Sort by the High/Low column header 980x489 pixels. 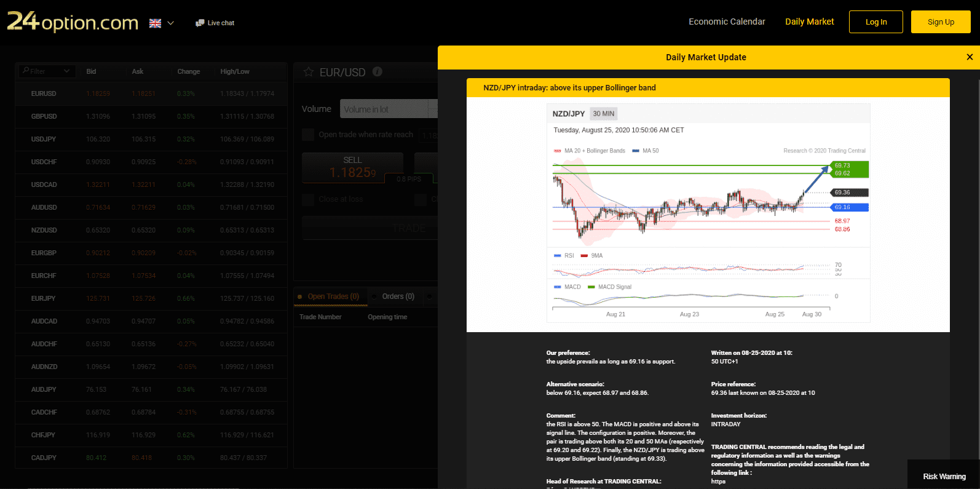235,71
